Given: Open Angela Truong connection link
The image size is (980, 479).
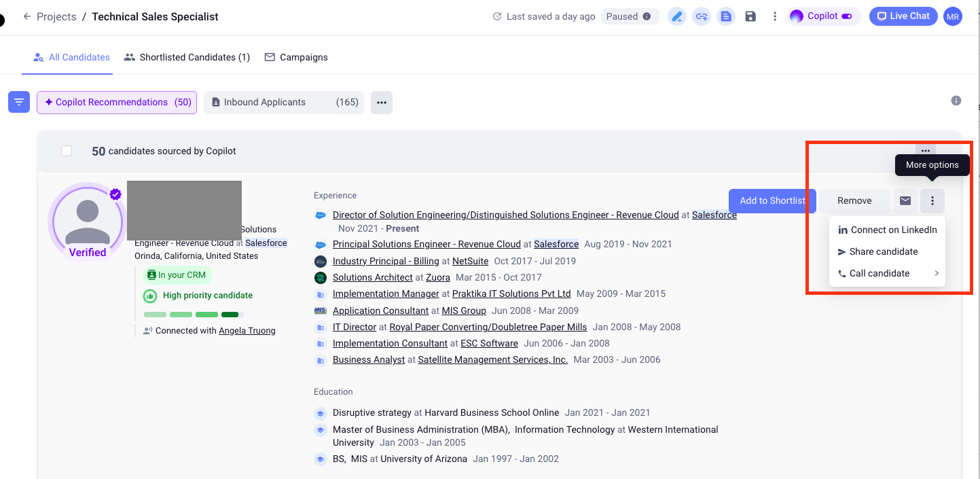Looking at the screenshot, I should pyautogui.click(x=247, y=331).
